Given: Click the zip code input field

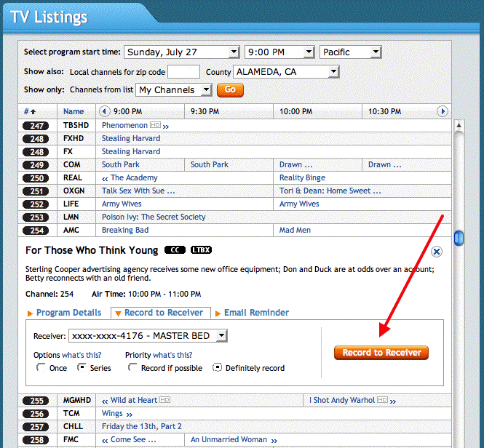Looking at the screenshot, I should tap(183, 71).
